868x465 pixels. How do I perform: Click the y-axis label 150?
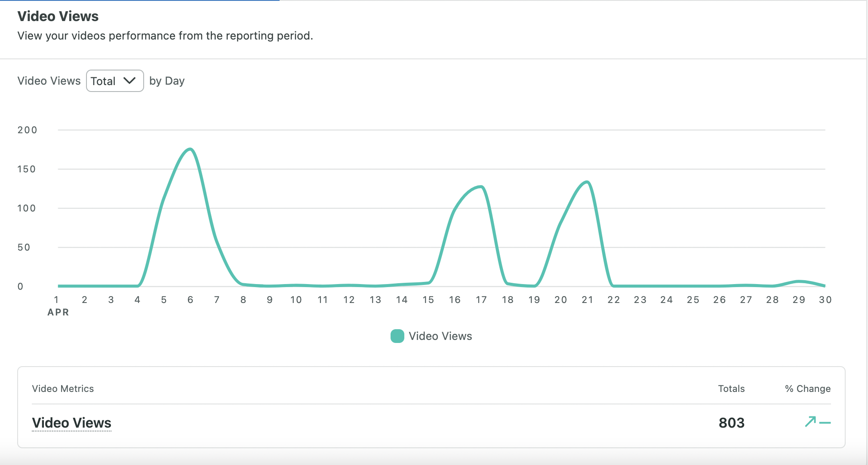pos(26,169)
